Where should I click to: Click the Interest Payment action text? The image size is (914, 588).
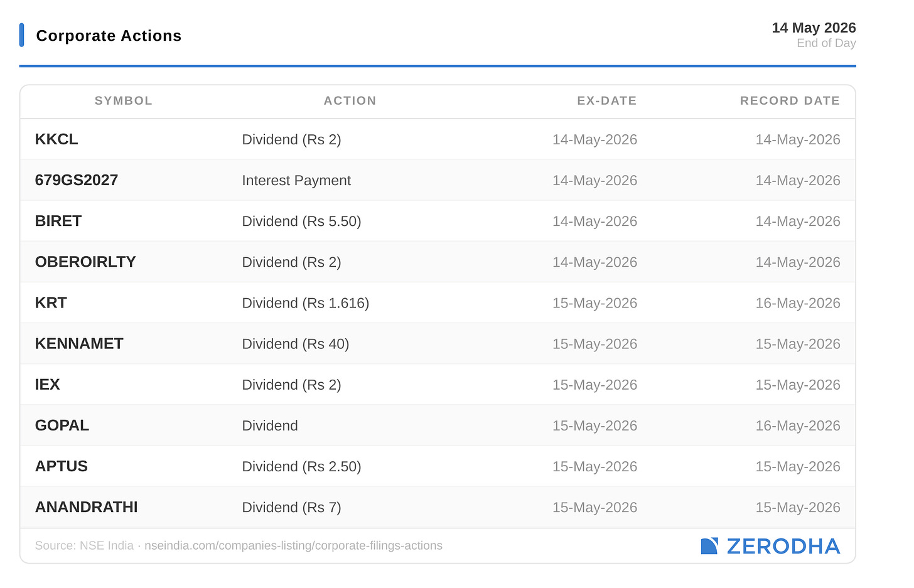click(296, 180)
